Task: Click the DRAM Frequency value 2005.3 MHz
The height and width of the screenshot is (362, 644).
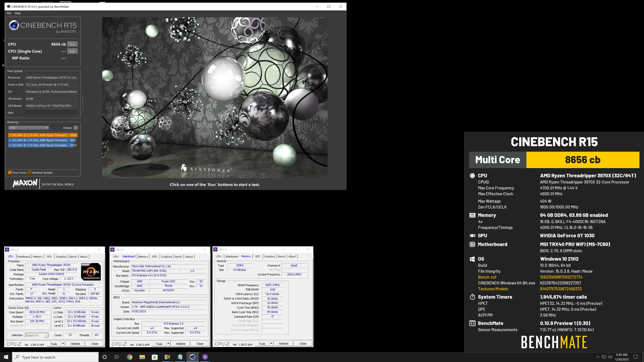Action: coord(273,285)
